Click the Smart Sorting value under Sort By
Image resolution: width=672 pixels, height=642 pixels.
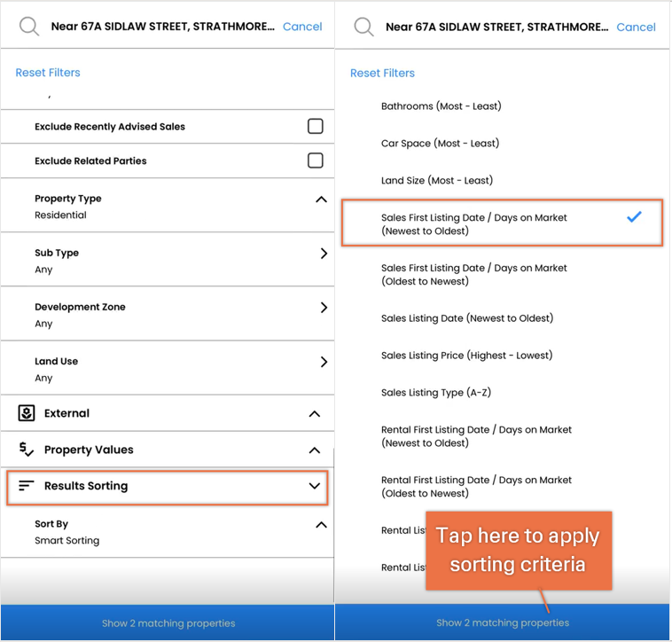point(66,540)
